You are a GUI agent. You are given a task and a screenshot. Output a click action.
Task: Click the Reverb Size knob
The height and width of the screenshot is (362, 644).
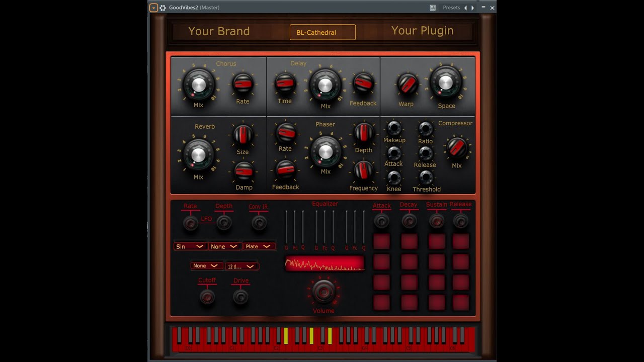[x=243, y=134]
